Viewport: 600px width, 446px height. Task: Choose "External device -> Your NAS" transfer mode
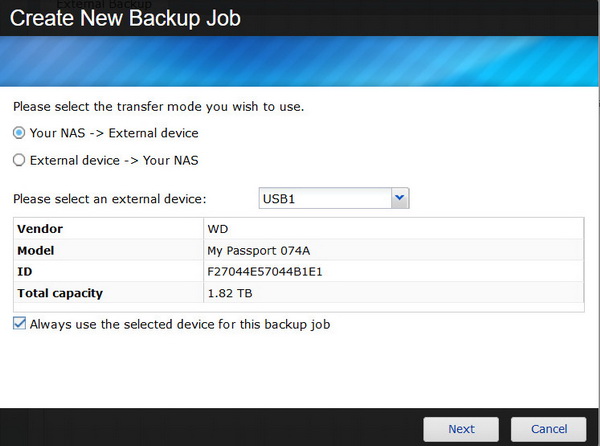[19, 160]
